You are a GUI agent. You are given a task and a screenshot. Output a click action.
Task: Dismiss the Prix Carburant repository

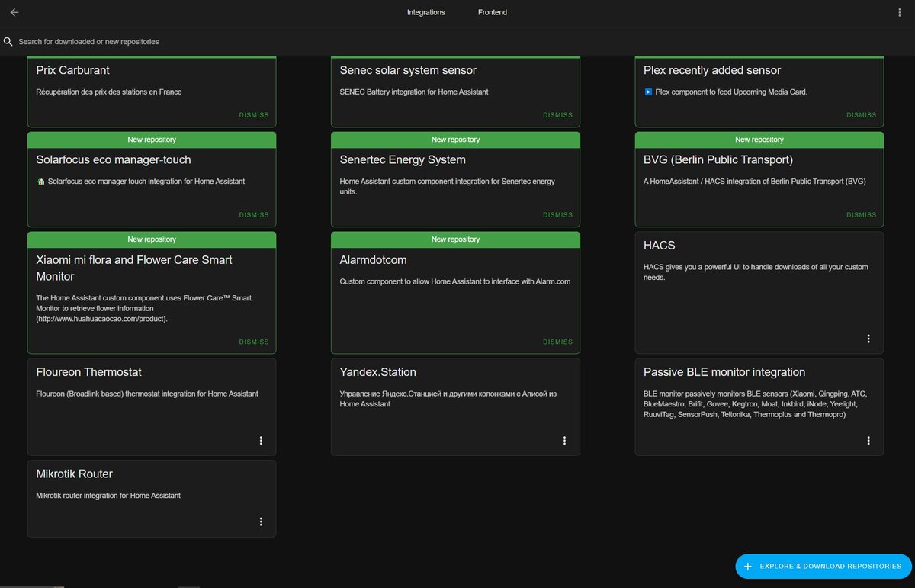coord(254,115)
